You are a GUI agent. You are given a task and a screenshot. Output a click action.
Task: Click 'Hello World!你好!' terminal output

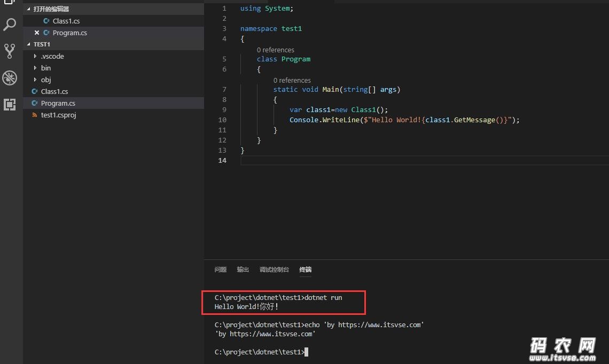tap(246, 306)
